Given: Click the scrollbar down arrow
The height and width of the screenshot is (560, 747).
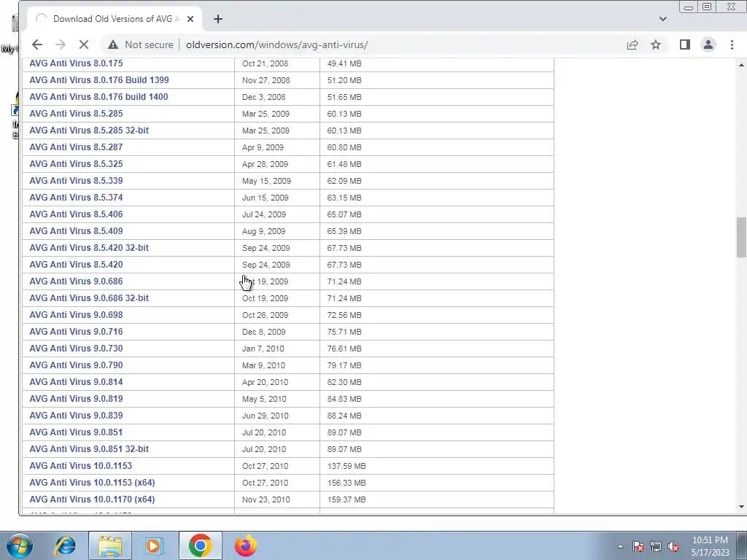Looking at the screenshot, I should [741, 507].
